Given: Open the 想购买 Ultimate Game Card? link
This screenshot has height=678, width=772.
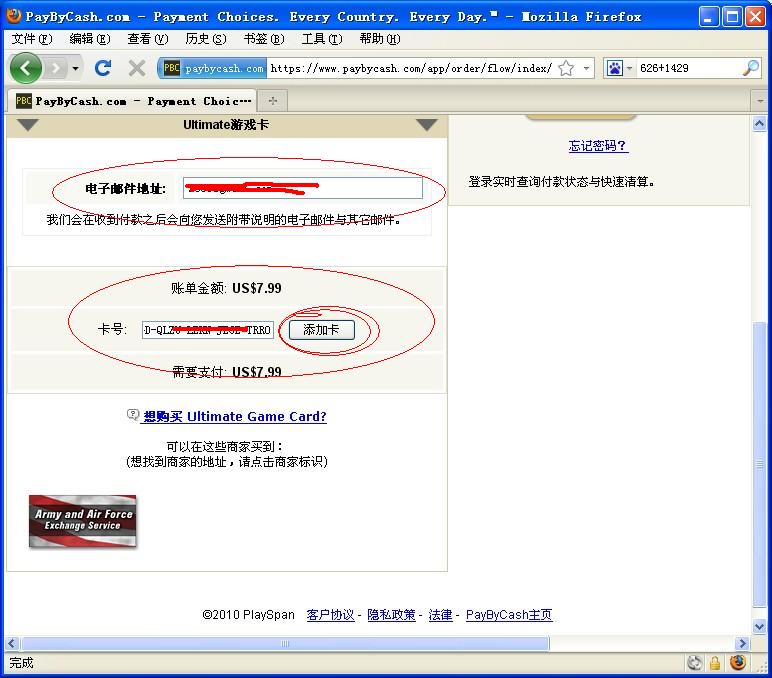Looking at the screenshot, I should coord(234,416).
